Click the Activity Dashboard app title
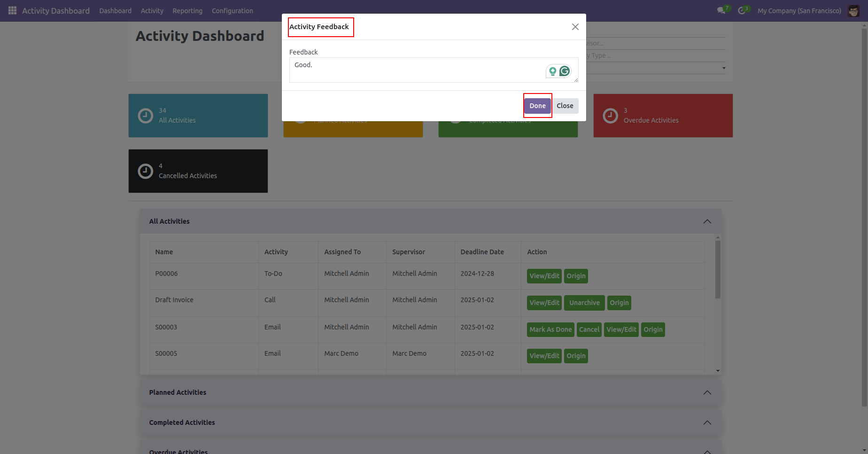This screenshot has width=868, height=454. (56, 11)
